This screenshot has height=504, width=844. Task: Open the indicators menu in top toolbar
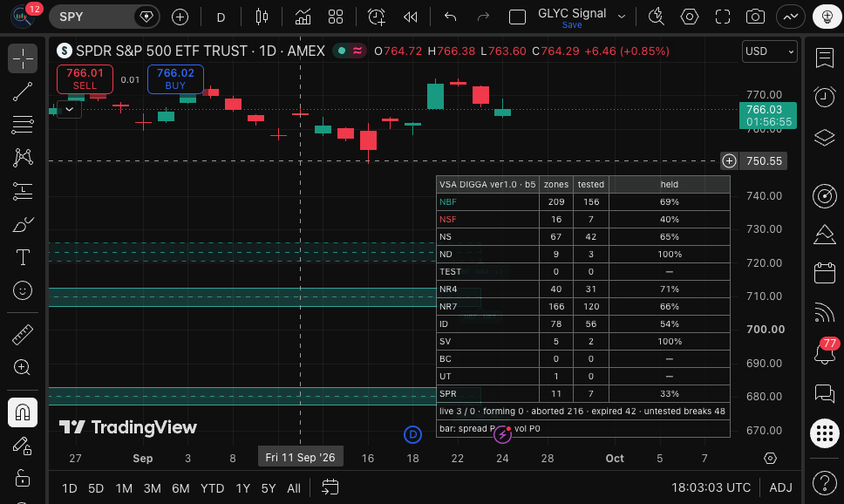pos(303,17)
